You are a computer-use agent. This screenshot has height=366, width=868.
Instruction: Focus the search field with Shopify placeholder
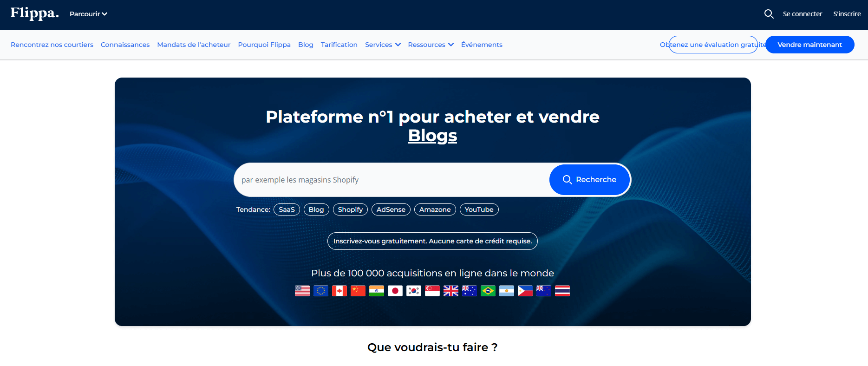(392, 180)
